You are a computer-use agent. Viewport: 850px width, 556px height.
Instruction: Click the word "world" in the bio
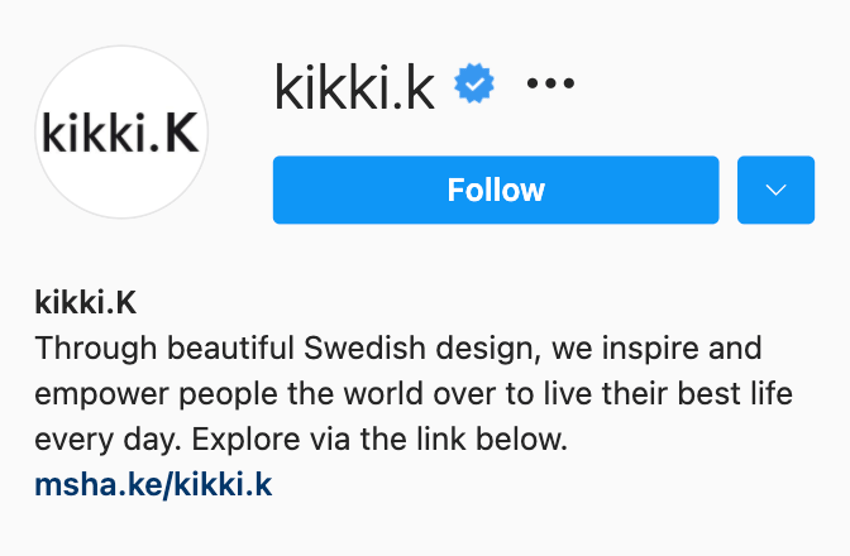383,393
